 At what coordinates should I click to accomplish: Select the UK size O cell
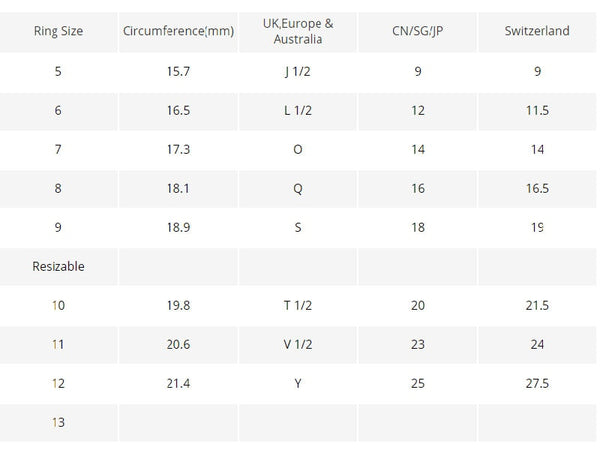point(298,150)
